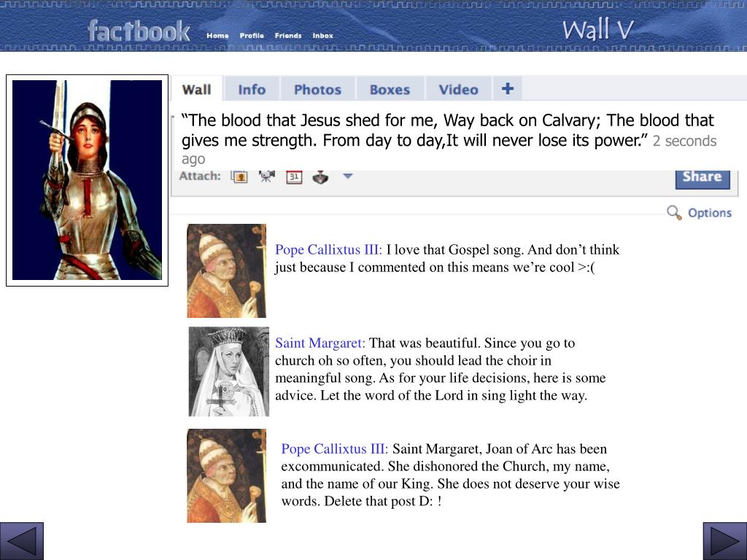Click text 'Delete that post D: !'
The image size is (747, 560).
coord(383,501)
